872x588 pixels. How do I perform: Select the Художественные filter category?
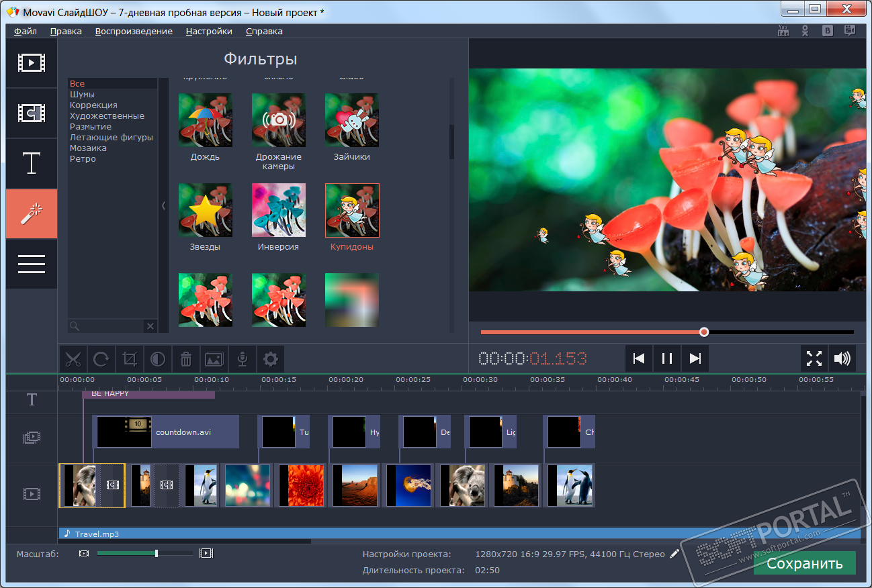point(113,116)
